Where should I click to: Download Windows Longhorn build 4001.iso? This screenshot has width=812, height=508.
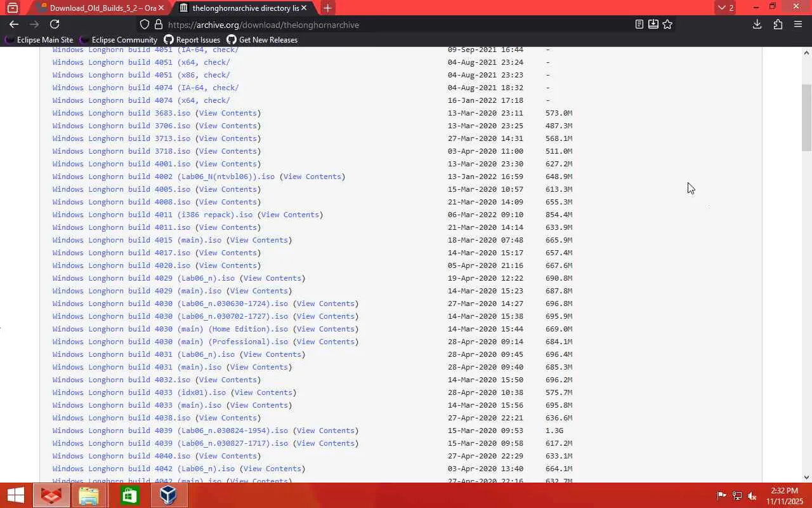tap(121, 164)
